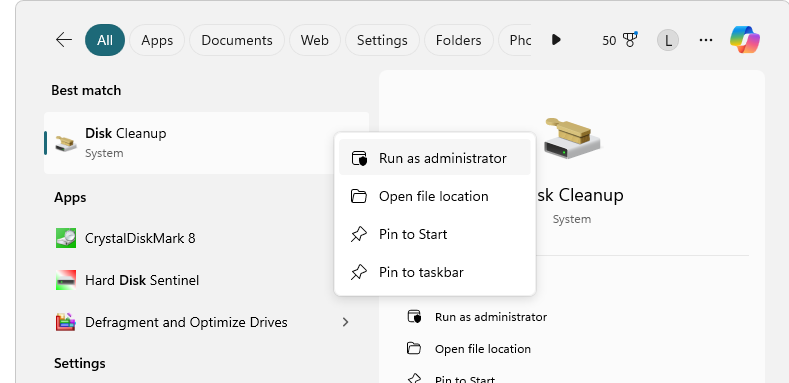The image size is (789, 383).
Task: Click the Disk Cleanup icon in best match
Action: tap(66, 143)
